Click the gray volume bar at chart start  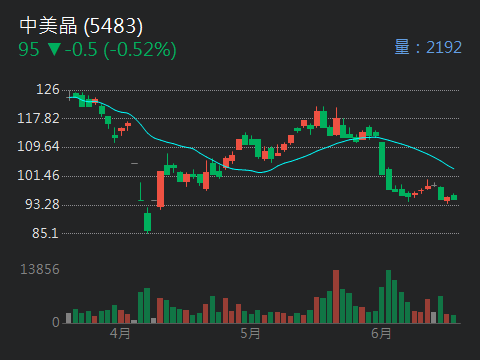[69, 318]
